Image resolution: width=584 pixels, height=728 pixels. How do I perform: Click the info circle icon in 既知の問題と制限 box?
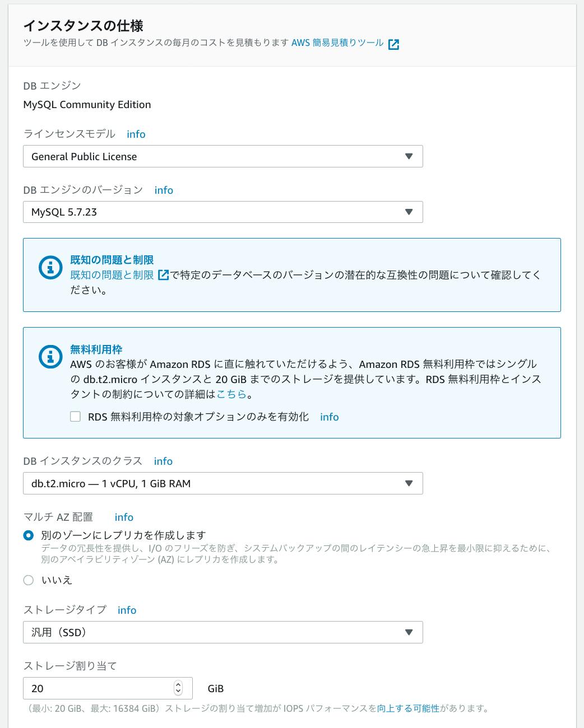[50, 268]
